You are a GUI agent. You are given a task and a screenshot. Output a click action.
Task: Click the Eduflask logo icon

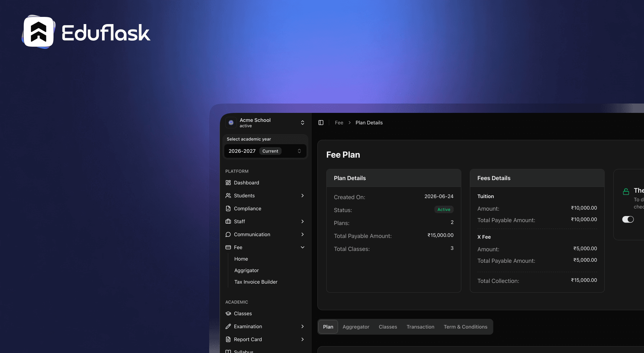38,32
